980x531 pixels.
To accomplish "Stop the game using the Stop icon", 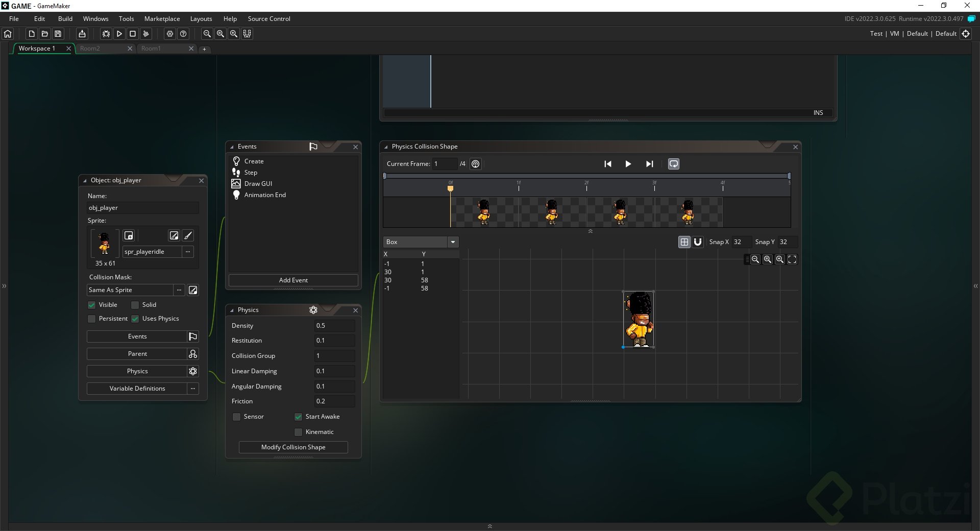I will click(132, 34).
